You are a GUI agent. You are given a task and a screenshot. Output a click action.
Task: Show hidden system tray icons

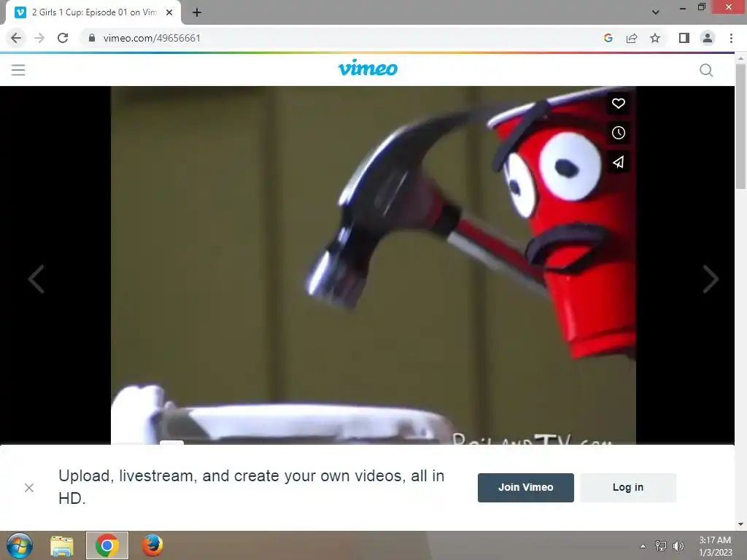[643, 546]
